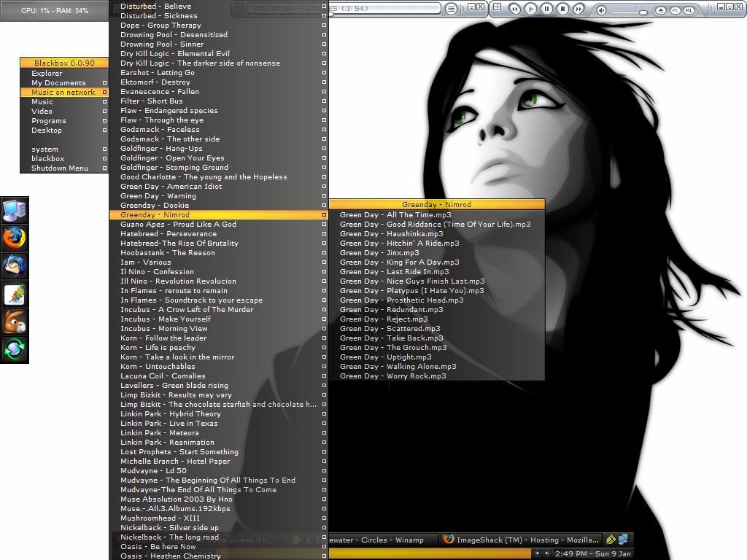
Task: Open the Incubus - Morning View folder
Action: coord(219,329)
